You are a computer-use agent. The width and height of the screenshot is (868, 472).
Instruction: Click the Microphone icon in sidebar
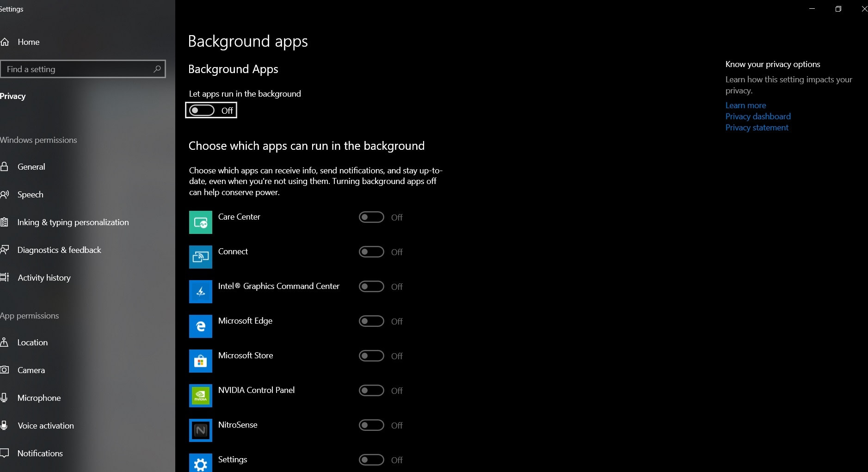[4, 398]
